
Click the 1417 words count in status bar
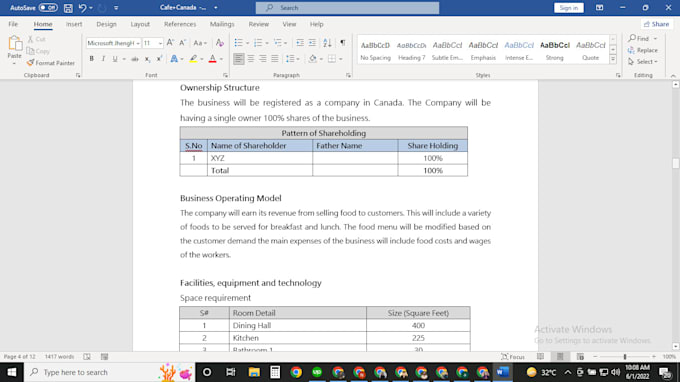[59, 356]
